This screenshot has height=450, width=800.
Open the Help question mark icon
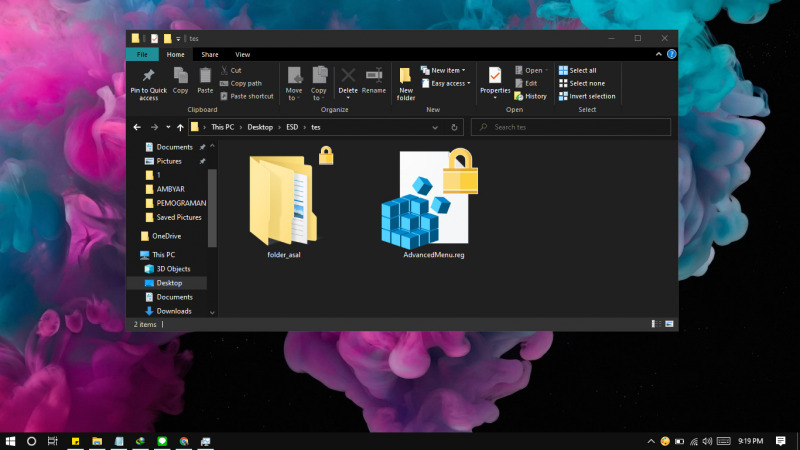[x=671, y=54]
